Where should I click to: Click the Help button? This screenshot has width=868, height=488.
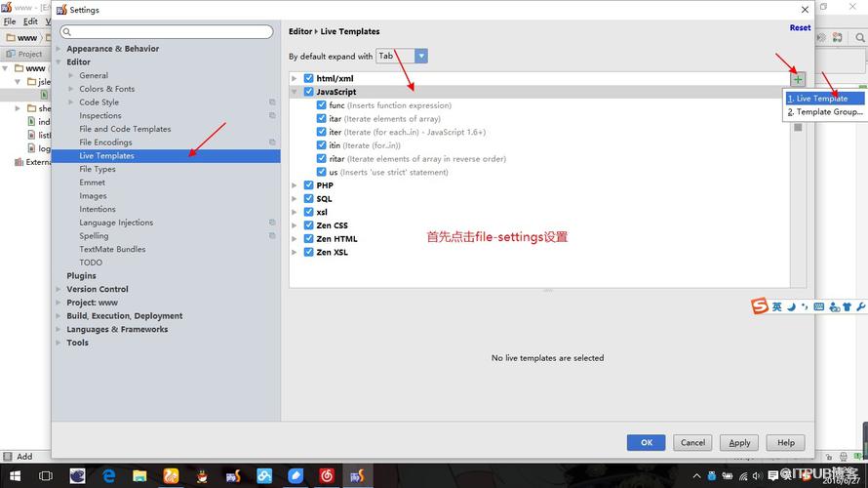coord(785,442)
